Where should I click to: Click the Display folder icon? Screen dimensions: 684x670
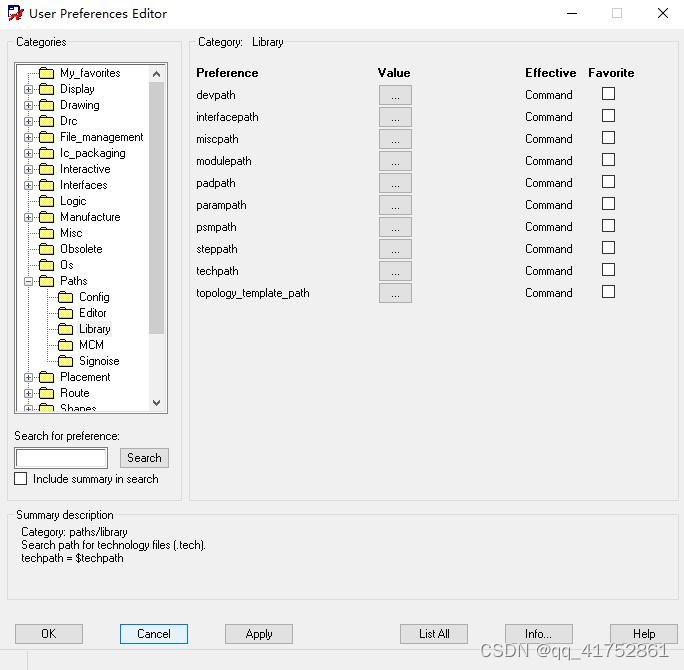pos(46,89)
